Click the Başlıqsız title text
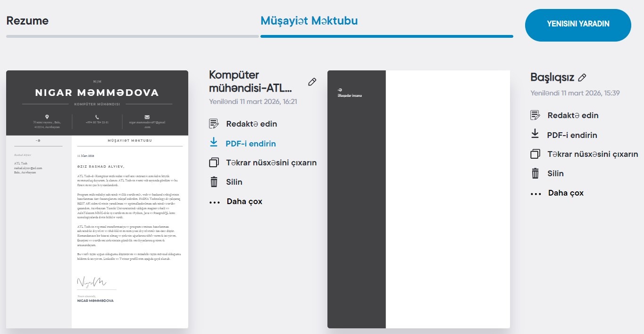 point(552,77)
